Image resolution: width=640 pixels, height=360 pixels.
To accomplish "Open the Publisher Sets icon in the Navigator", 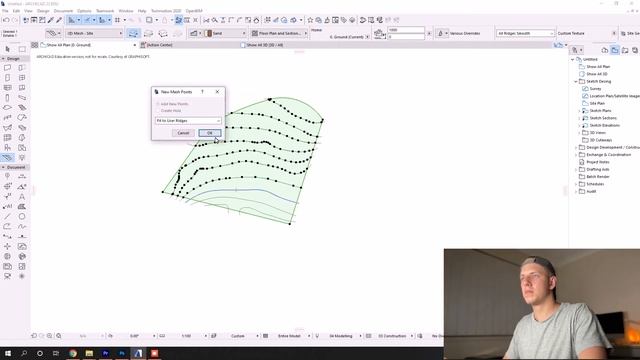I will coord(635,50).
